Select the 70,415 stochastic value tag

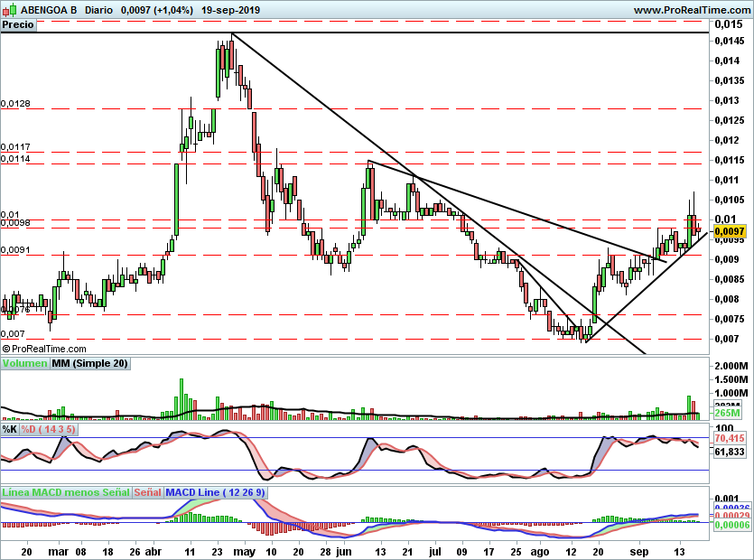tap(730, 438)
